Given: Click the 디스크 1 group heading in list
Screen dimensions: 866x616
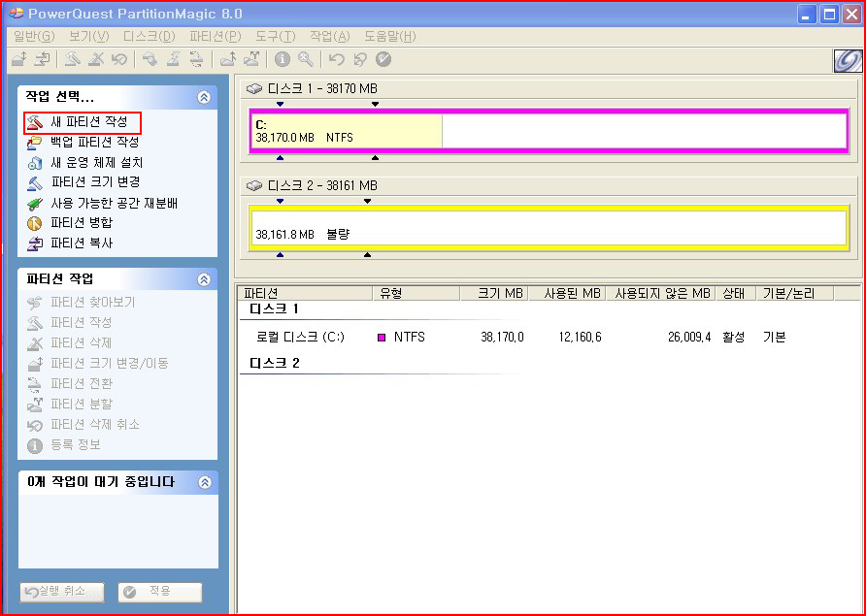Looking at the screenshot, I should pos(274,309).
